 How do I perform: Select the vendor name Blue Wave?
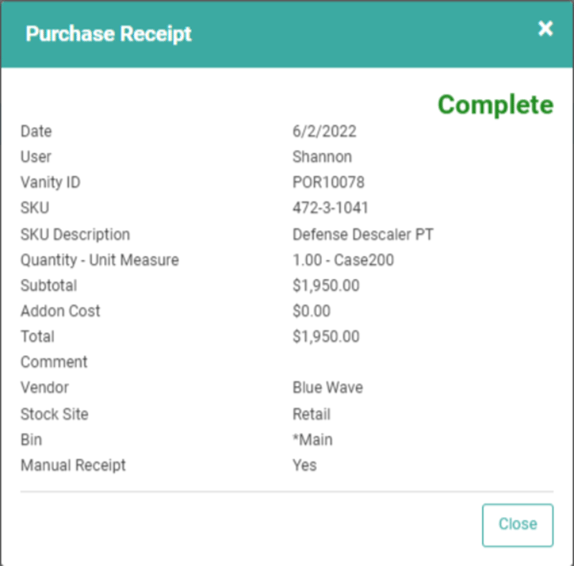tap(328, 387)
